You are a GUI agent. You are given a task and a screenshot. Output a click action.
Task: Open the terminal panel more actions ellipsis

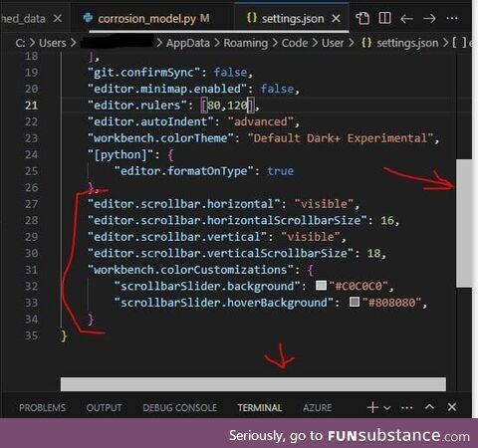point(407,407)
